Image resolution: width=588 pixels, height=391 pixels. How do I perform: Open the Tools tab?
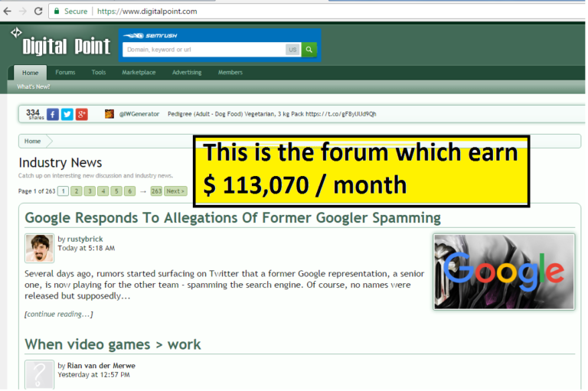tap(99, 73)
